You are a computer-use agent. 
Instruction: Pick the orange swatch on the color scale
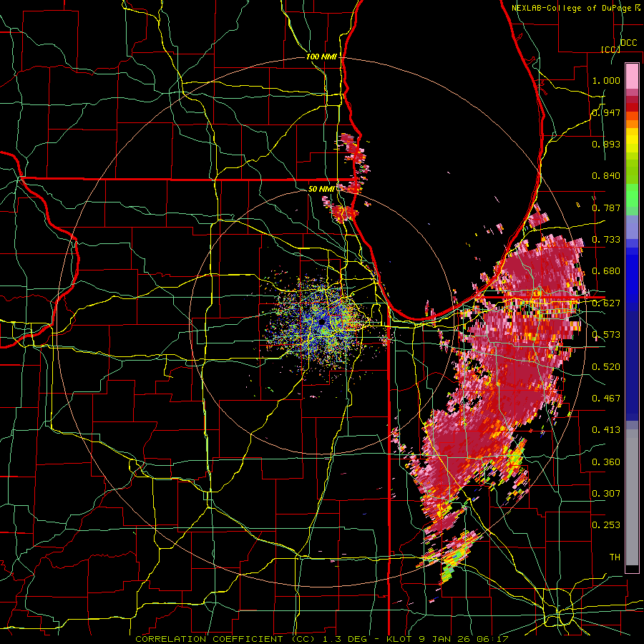tap(632, 124)
